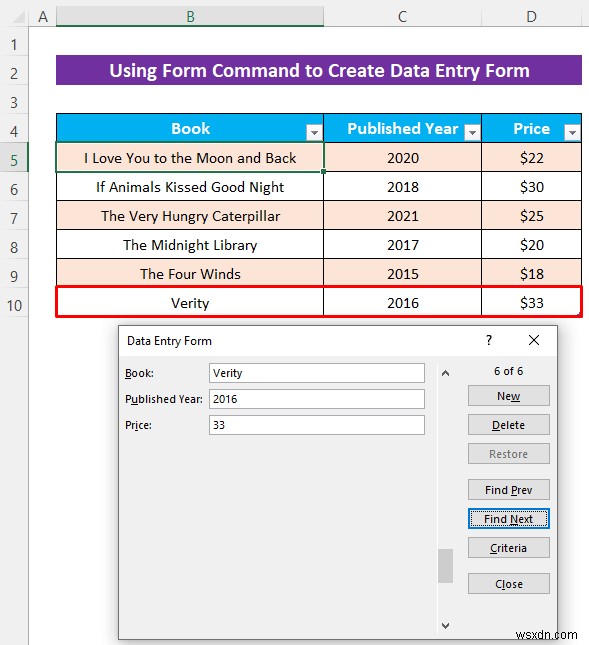Select the year cell 2016 in table
589x645 pixels.
point(403,303)
